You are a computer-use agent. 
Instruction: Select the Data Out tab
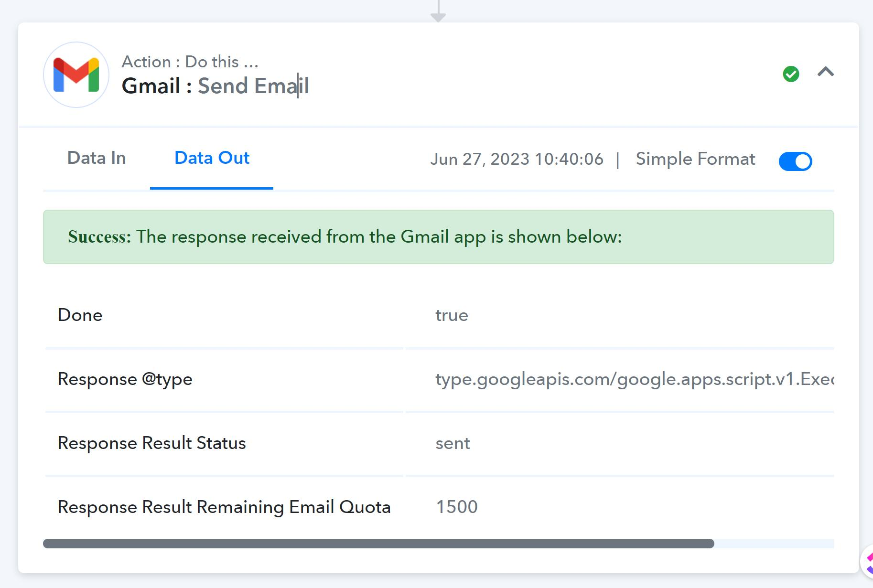point(212,158)
